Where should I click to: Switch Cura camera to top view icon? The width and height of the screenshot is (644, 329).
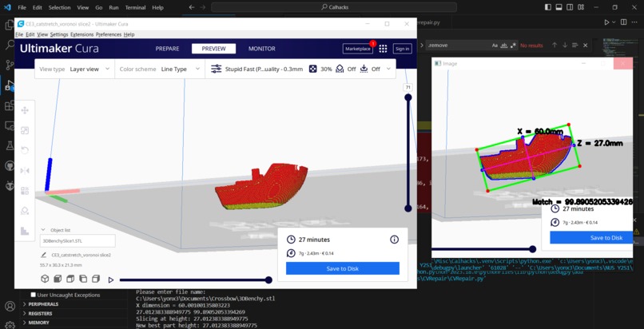coord(70,279)
